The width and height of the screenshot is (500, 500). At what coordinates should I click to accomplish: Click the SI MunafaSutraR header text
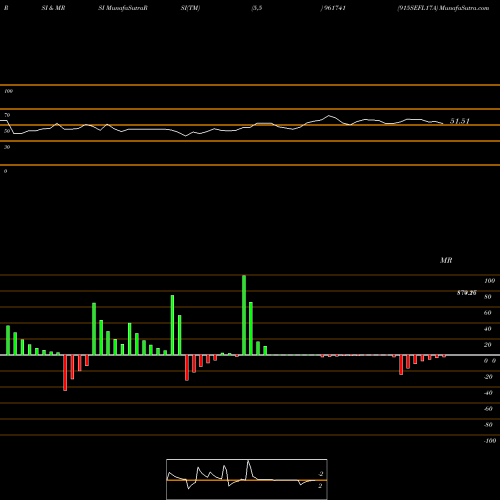click(x=123, y=8)
